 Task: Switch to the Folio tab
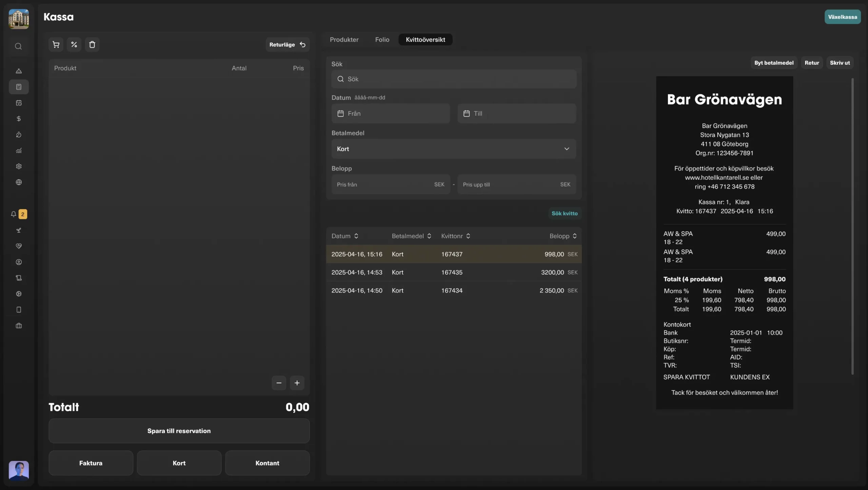point(382,39)
